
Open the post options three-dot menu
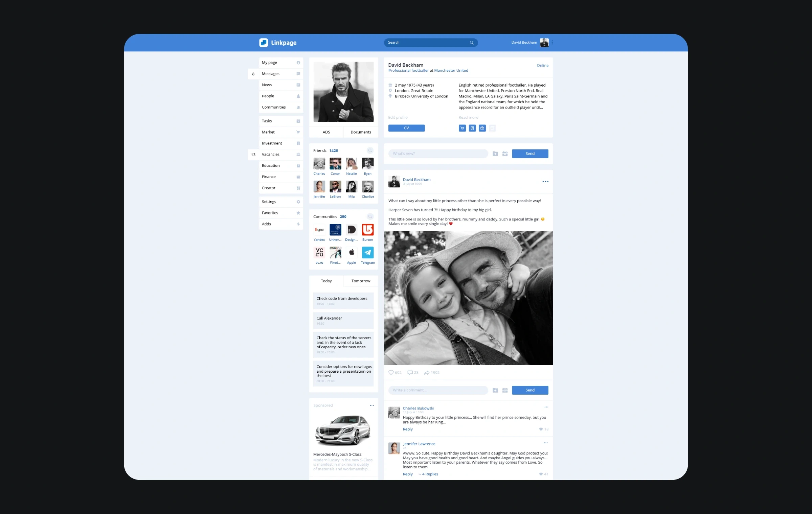[545, 182]
